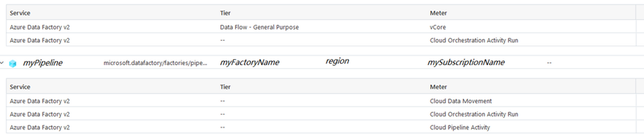Click the lower table's Tier column header
644x139 pixels.
point(225,87)
